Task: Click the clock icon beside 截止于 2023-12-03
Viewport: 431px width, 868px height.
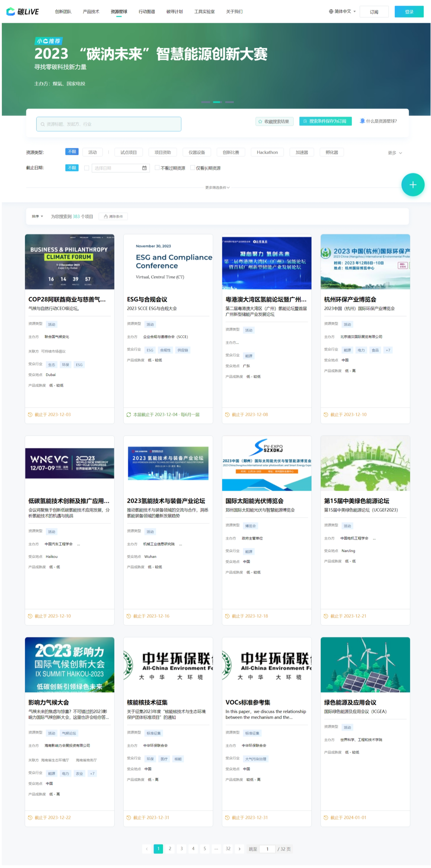Action: click(x=30, y=415)
